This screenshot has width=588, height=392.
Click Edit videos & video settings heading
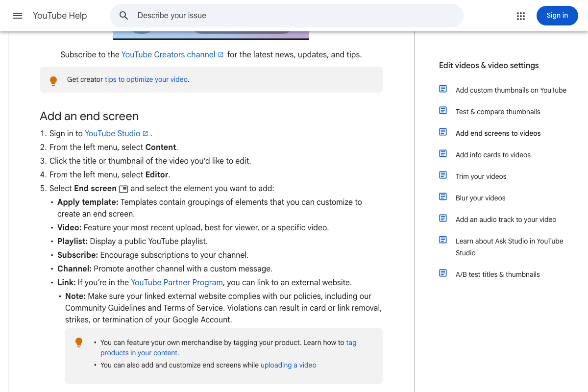tap(489, 66)
